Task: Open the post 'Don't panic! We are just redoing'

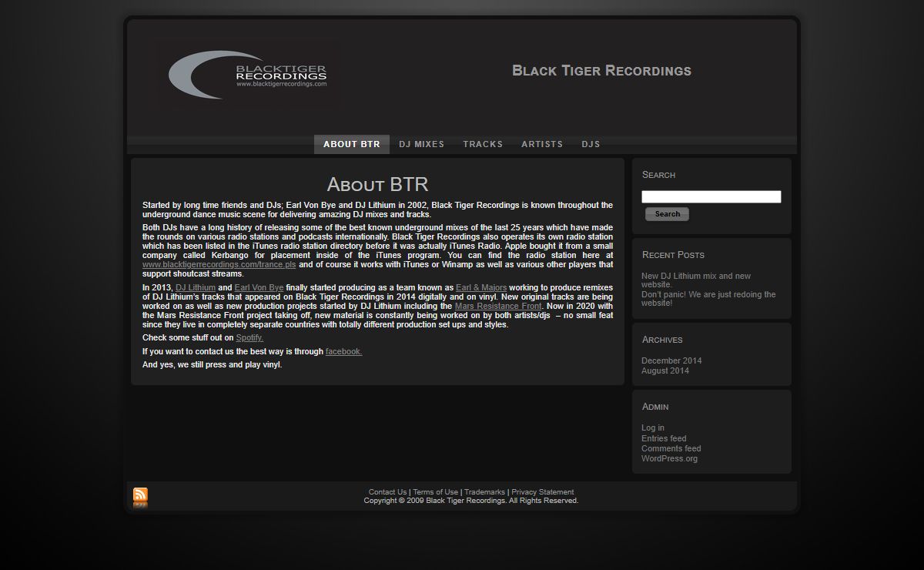Action: (x=708, y=299)
